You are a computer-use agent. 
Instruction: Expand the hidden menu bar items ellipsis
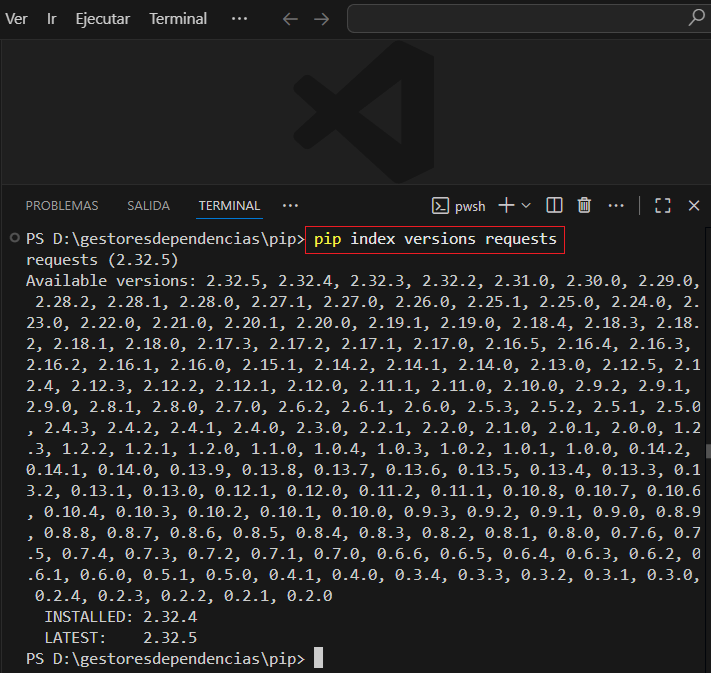239,19
